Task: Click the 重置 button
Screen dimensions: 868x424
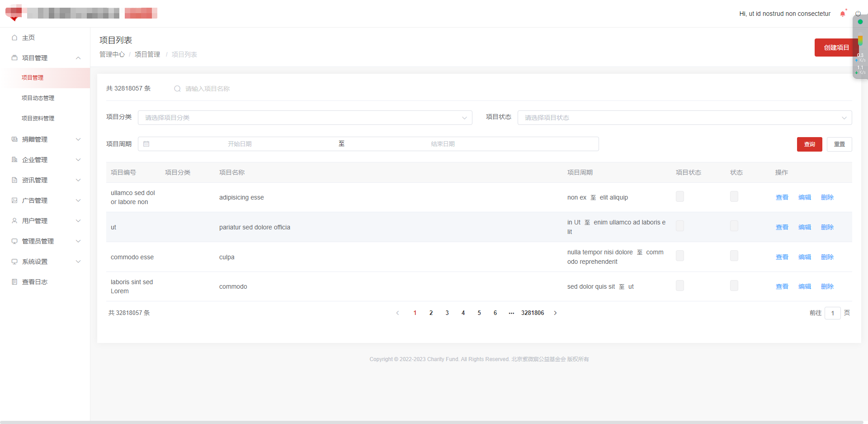Action: click(x=840, y=144)
